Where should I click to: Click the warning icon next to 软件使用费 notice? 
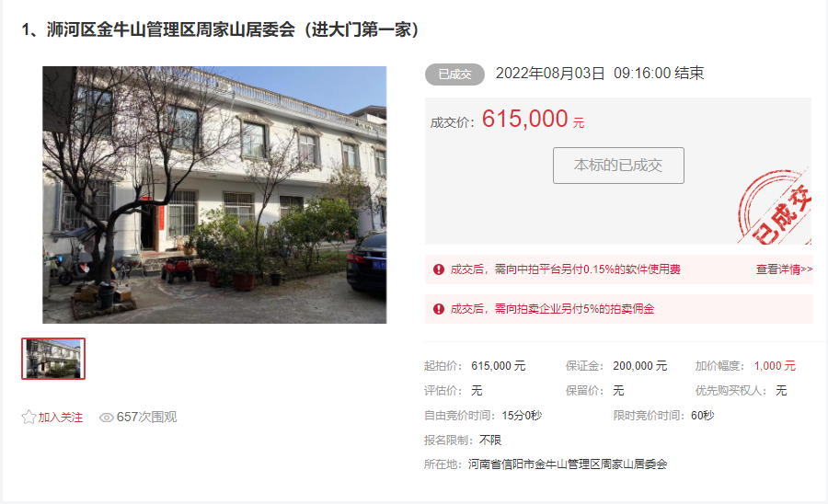coord(439,269)
